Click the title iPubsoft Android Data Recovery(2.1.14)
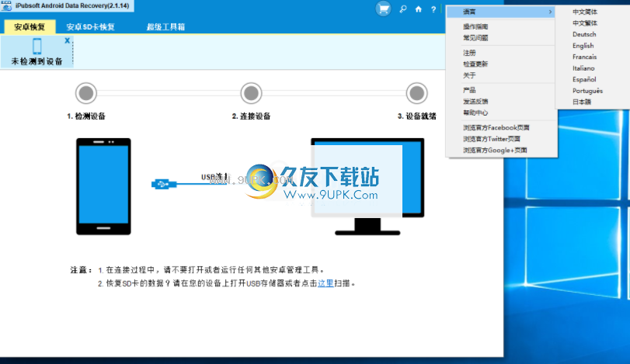Image resolution: width=630 pixels, height=364 pixels. pyautogui.click(x=72, y=5)
